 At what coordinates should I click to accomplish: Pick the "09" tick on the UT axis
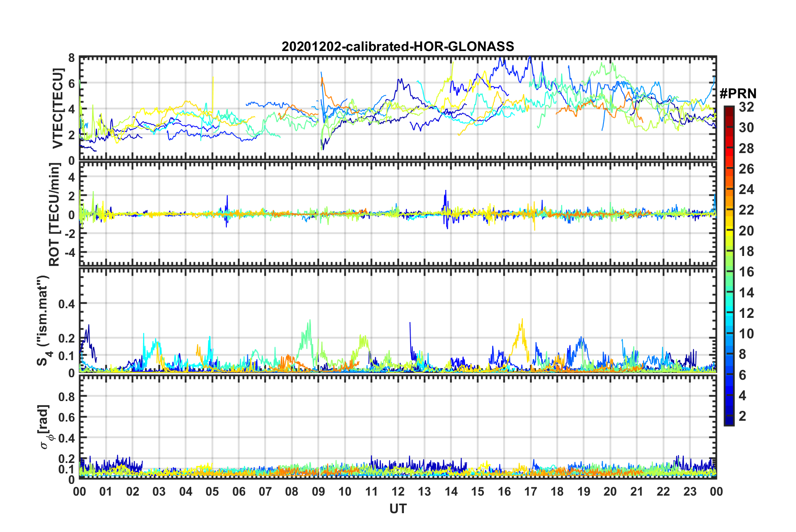[x=318, y=491]
